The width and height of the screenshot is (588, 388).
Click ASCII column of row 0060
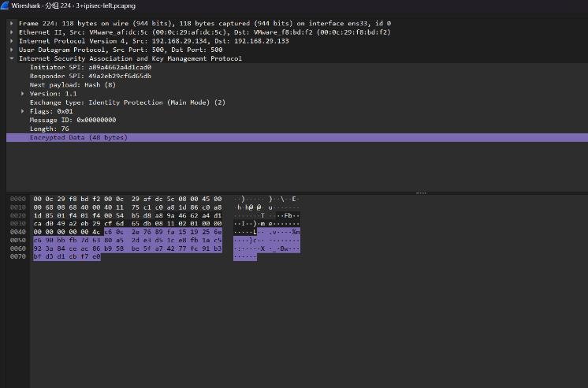266,248
